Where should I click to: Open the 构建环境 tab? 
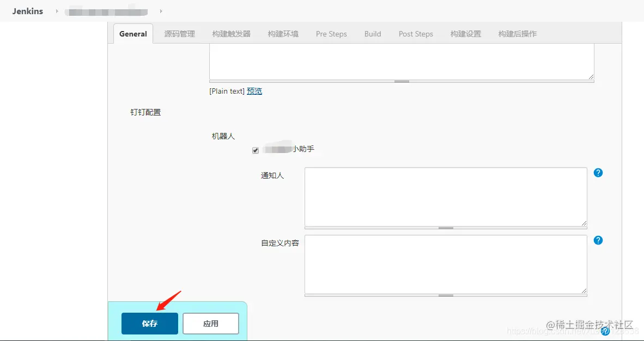(283, 34)
